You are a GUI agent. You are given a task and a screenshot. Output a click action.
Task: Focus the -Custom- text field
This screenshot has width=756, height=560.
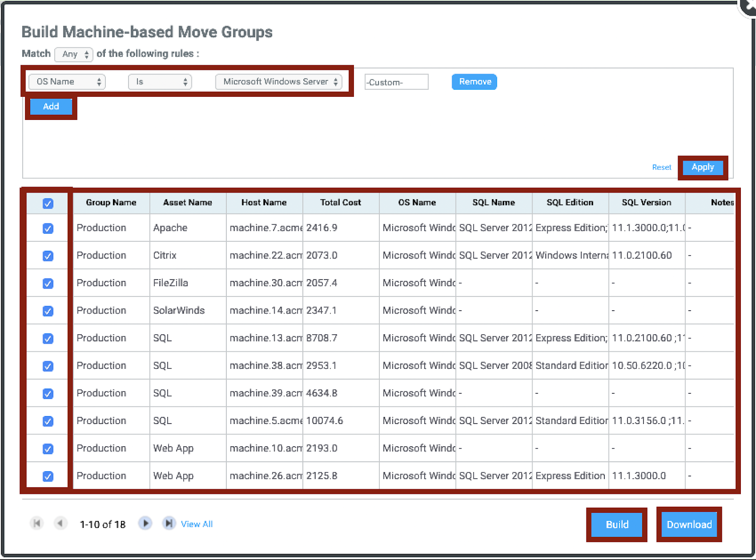[396, 82]
